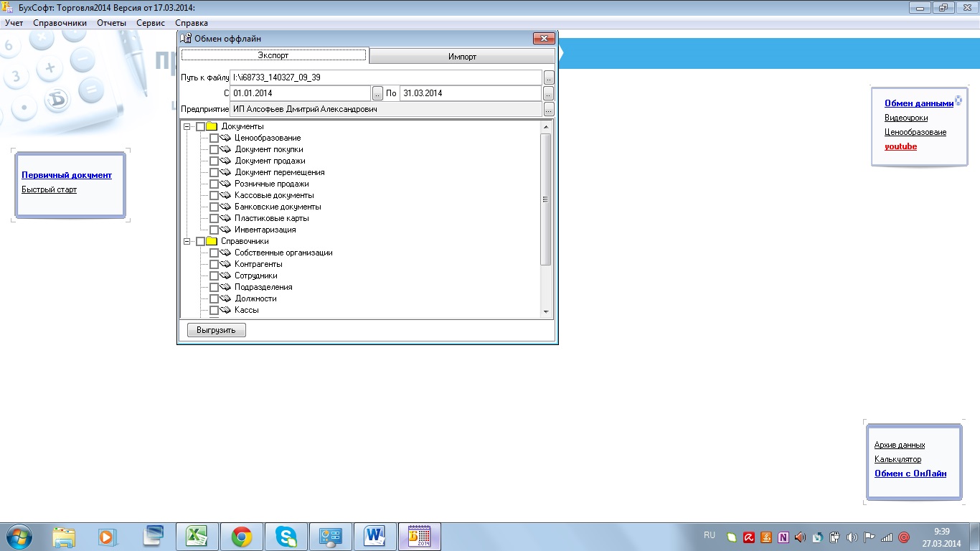Open Excel from the taskbar
Screen dimensions: 980x551
click(x=197, y=537)
